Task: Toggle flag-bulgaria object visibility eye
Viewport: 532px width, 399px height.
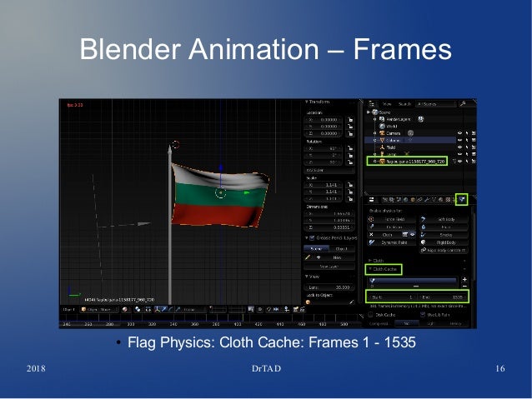Action: coord(460,161)
